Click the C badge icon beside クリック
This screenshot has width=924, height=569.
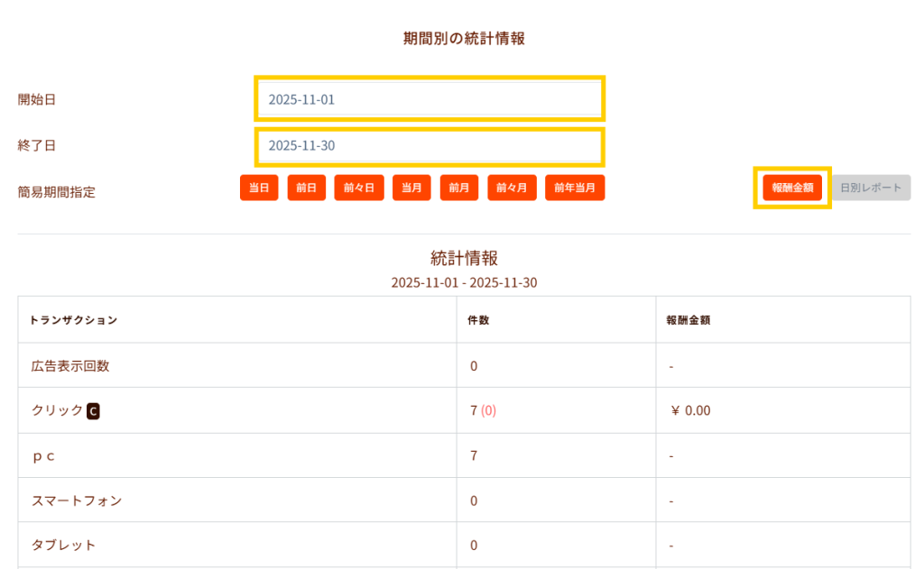tap(93, 411)
